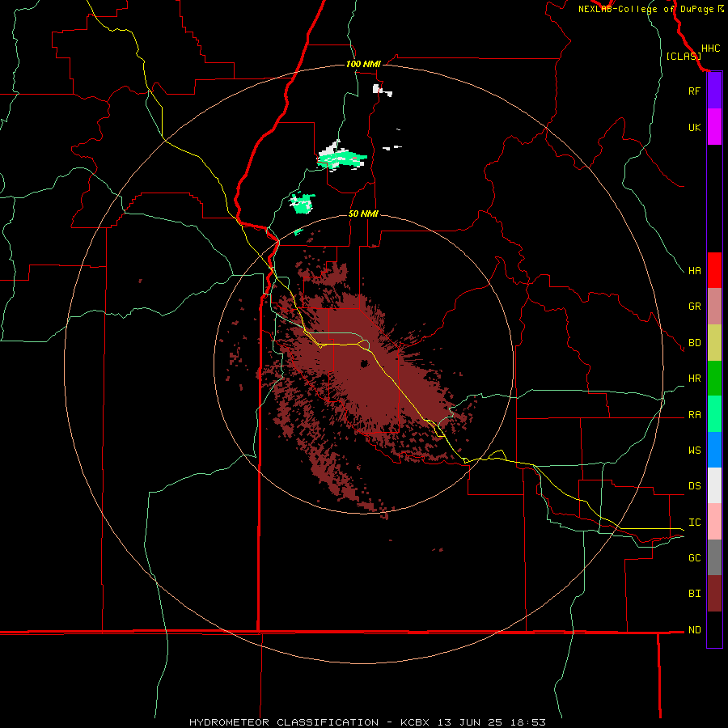Click the red HA legend color swatch
This screenshot has height=728, width=728.
(x=714, y=270)
